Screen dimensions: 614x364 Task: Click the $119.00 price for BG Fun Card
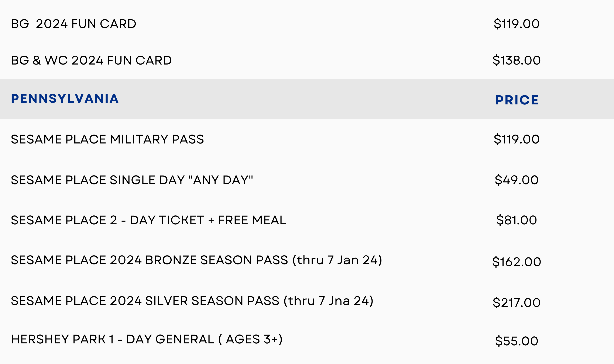[516, 24]
